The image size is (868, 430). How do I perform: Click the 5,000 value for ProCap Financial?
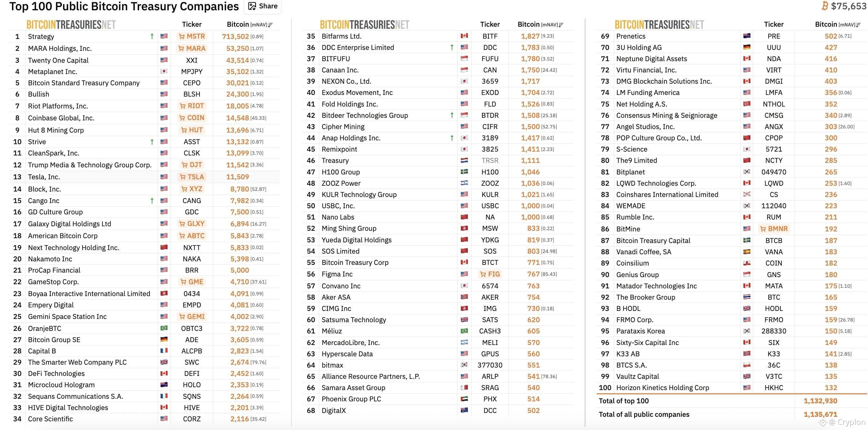(240, 270)
